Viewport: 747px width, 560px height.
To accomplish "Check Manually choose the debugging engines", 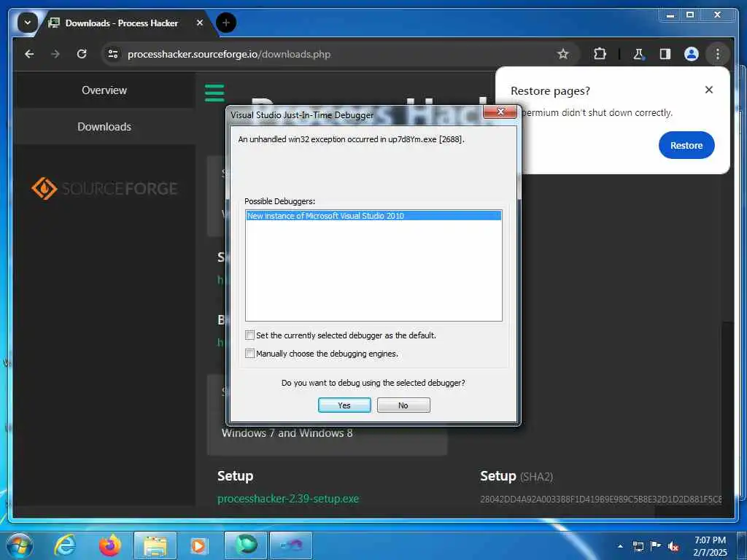I will point(249,354).
